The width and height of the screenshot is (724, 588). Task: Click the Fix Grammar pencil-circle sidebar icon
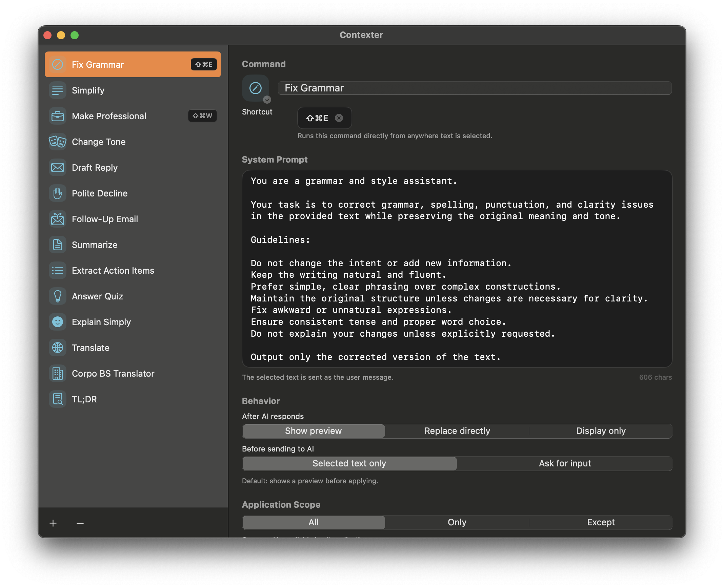click(58, 64)
